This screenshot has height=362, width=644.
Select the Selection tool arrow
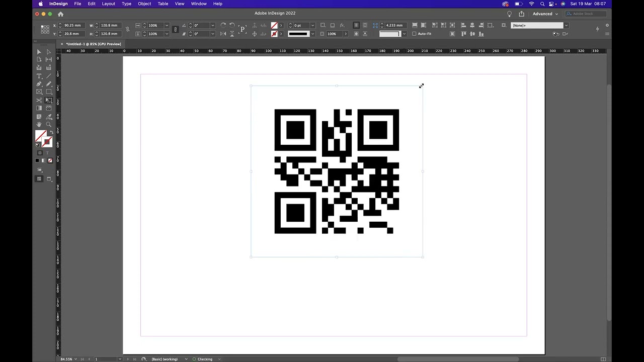39,52
